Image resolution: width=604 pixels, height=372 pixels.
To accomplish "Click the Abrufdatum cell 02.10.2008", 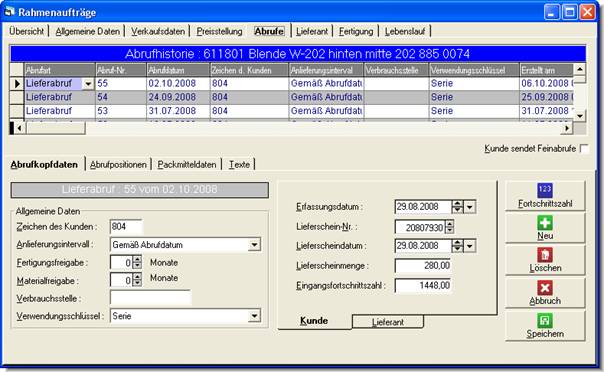I will (x=178, y=84).
